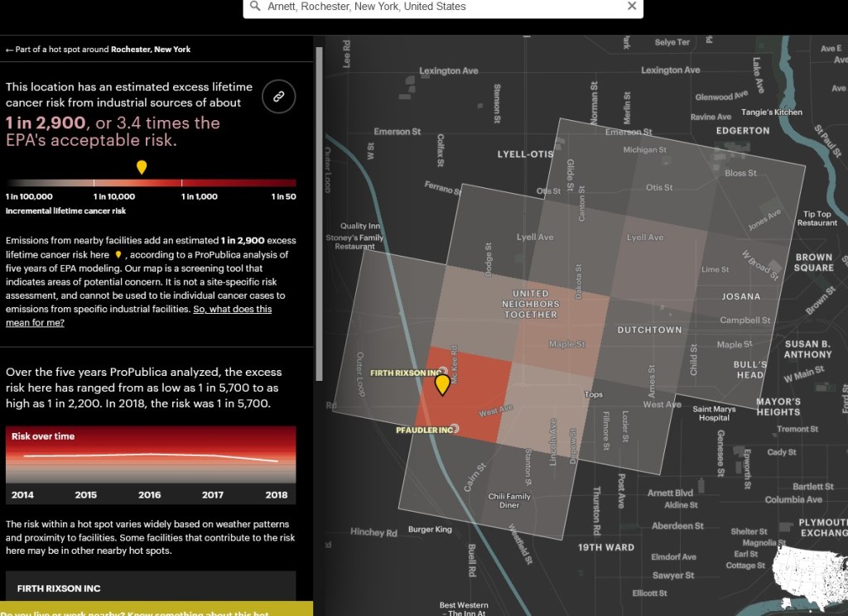Viewport: 848px width, 616px height.
Task: Click the yellow banner at panel bottom
Action: pos(157,610)
